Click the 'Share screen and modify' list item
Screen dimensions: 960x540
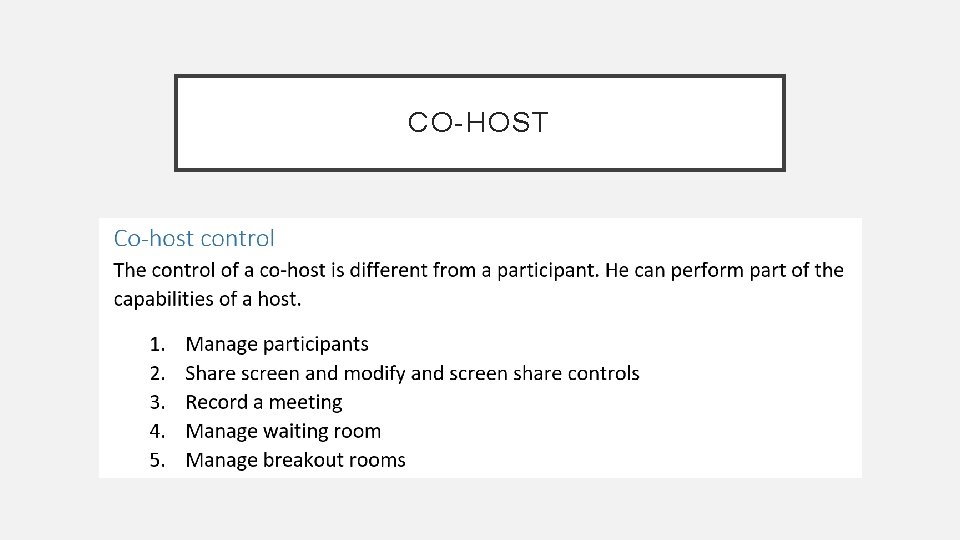[x=412, y=373]
